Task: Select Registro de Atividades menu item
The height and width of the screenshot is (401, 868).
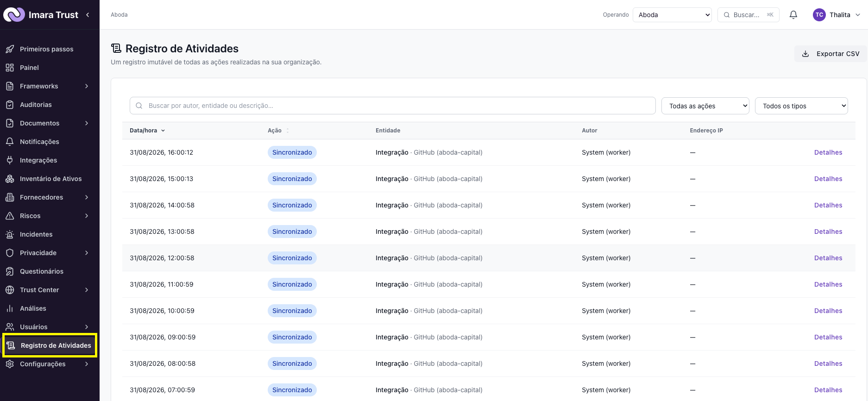Action: pos(50,345)
